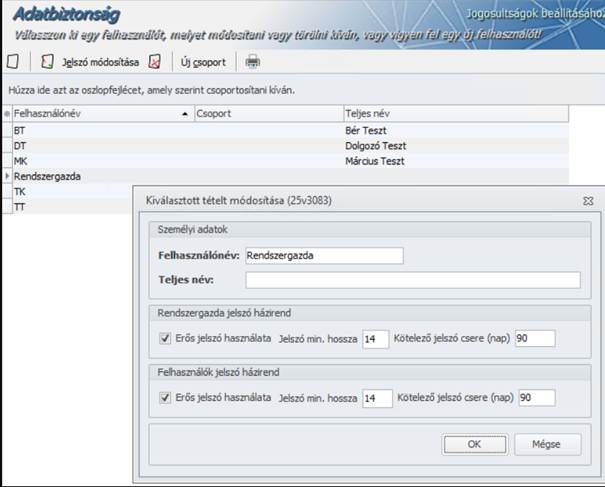Click the Csoport column header

pos(269,114)
